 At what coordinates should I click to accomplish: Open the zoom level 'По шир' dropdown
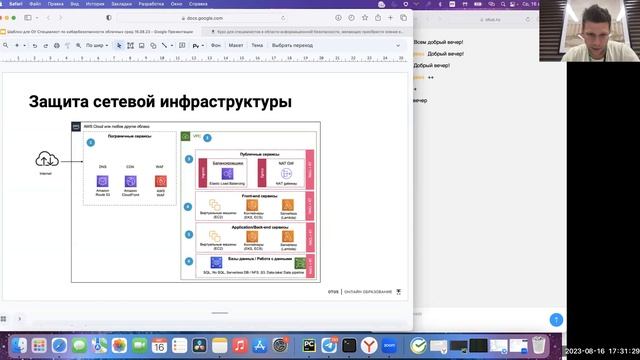coord(97,46)
